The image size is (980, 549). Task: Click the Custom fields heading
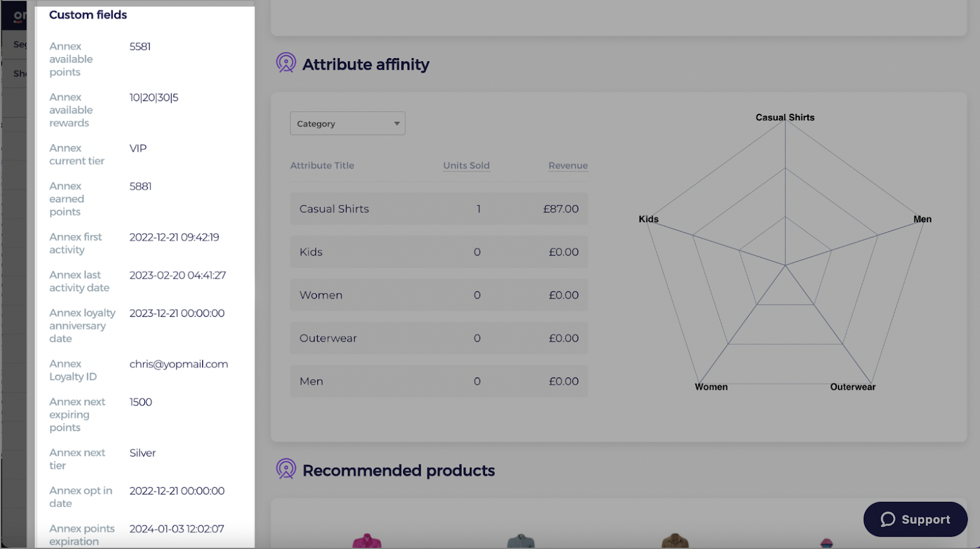pos(88,15)
